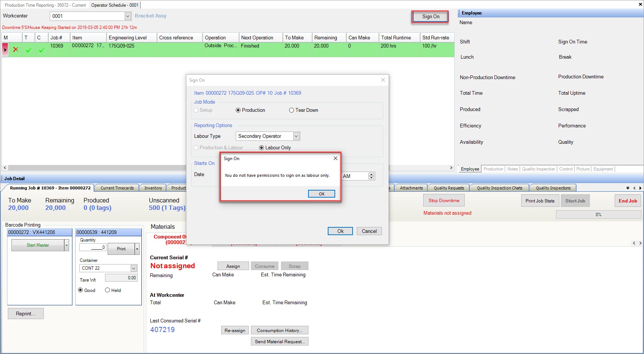Close the Production Time Reporting window
Screen dimensions: 644x354
point(640,5)
